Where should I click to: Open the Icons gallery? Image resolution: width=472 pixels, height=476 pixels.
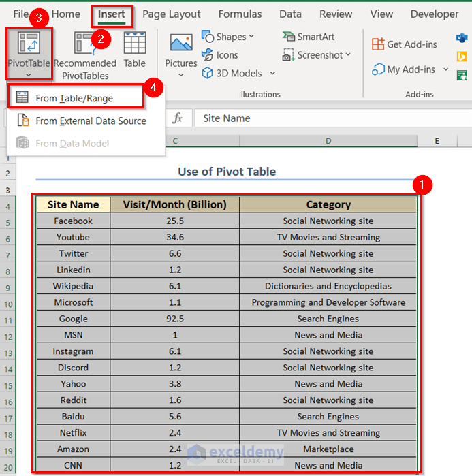click(x=220, y=55)
